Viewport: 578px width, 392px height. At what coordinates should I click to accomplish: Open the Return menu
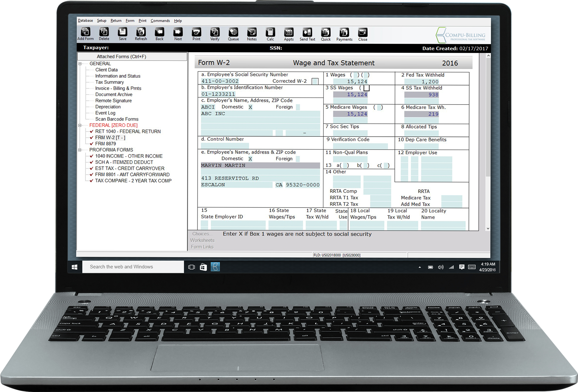pyautogui.click(x=116, y=21)
